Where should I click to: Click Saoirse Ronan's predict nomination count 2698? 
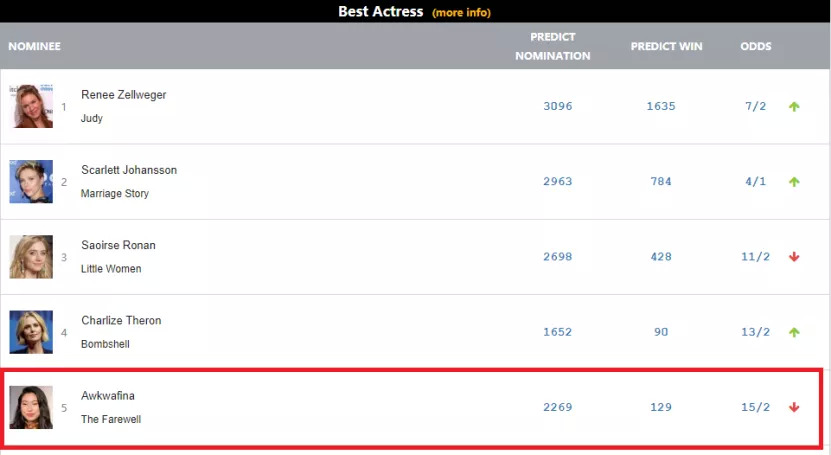point(557,257)
